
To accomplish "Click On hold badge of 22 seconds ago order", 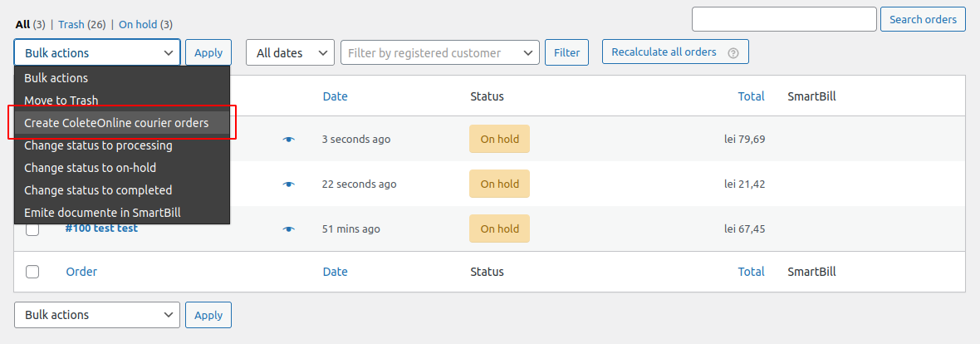I will coord(499,184).
